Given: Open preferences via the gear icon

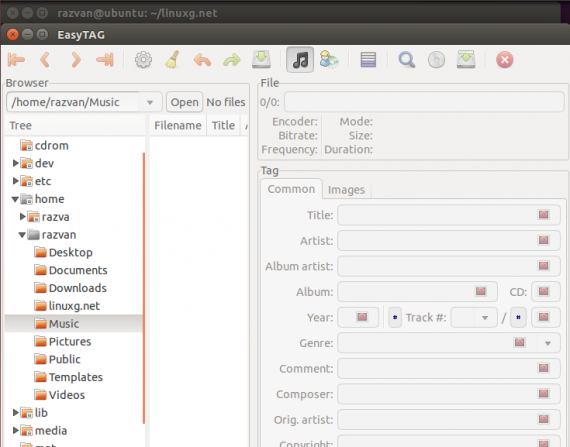Looking at the screenshot, I should click(143, 60).
